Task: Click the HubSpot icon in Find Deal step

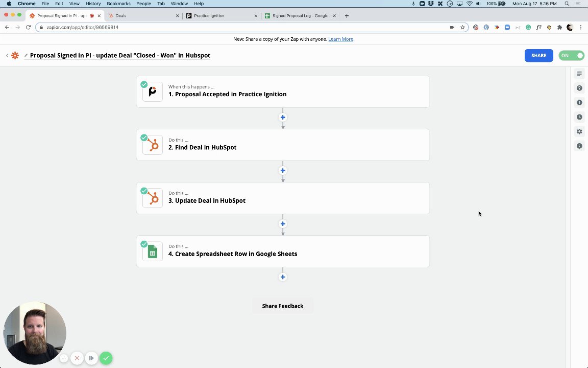Action: [153, 145]
